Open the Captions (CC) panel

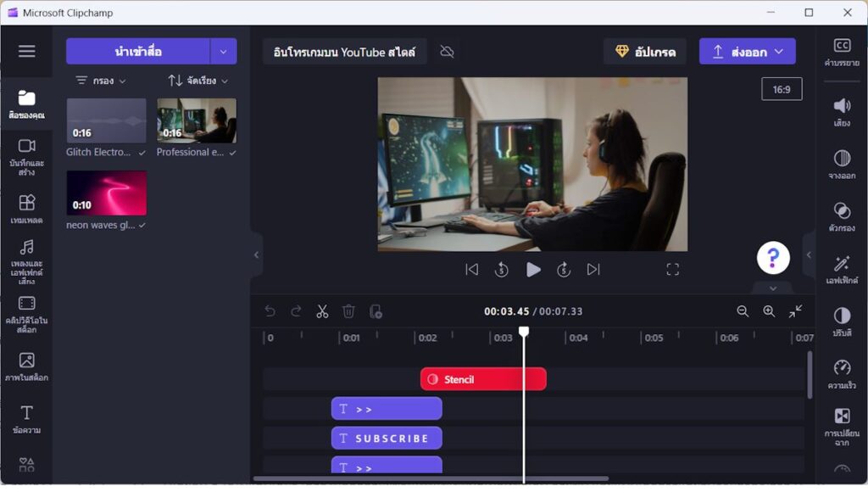[842, 52]
